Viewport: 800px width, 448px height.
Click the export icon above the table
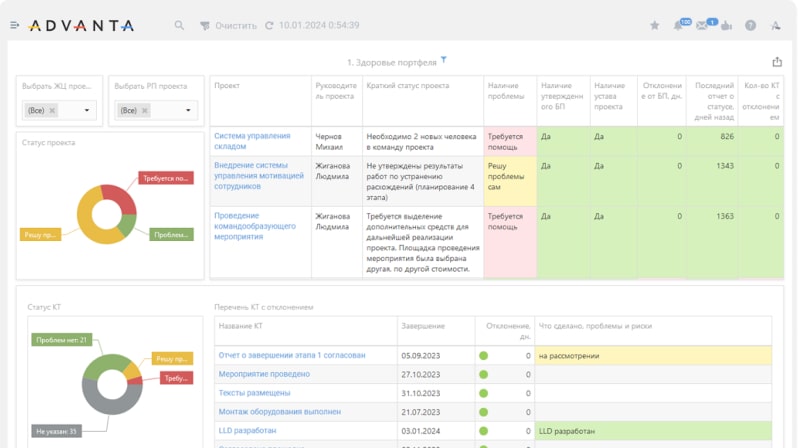point(777,62)
